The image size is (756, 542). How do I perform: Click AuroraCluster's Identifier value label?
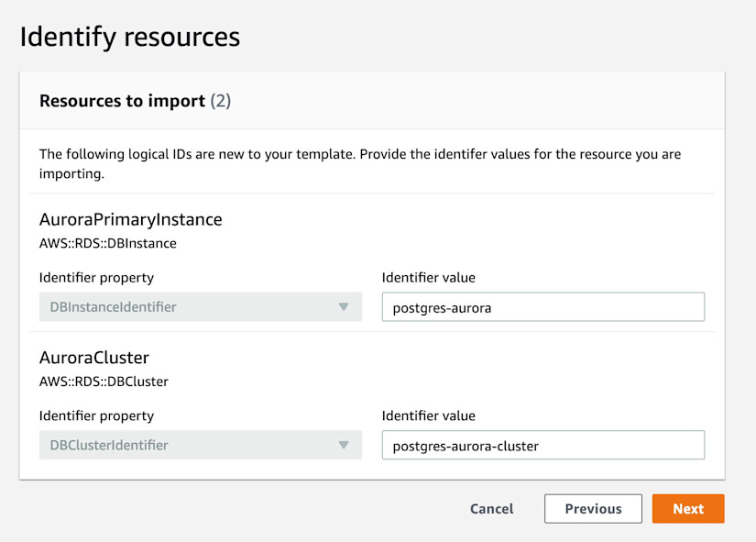coord(429,416)
